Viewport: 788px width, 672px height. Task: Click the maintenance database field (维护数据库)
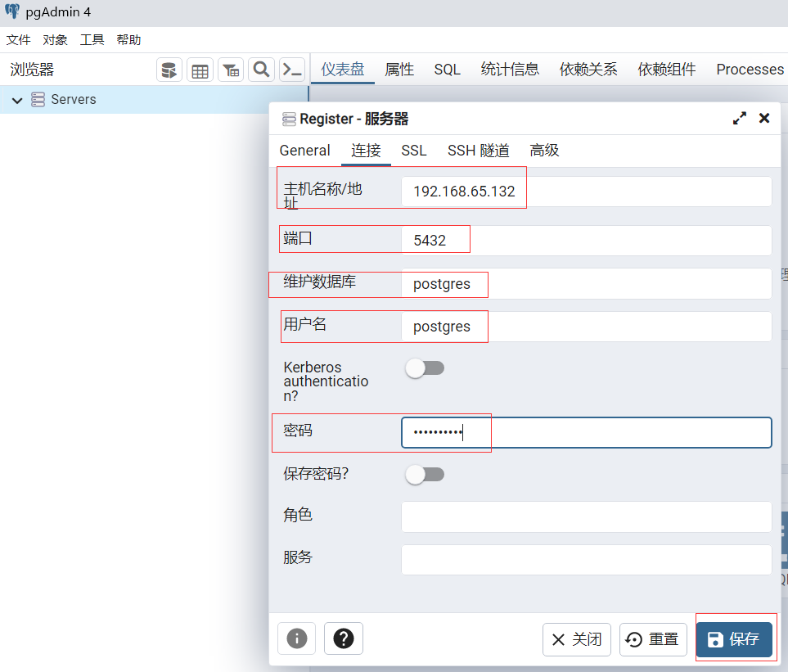click(x=586, y=284)
